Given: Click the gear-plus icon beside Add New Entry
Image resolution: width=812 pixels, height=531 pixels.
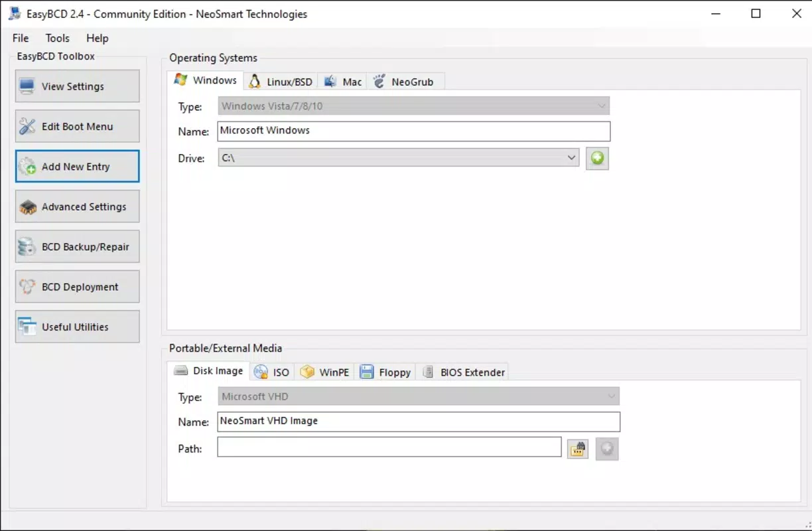Looking at the screenshot, I should (x=27, y=167).
